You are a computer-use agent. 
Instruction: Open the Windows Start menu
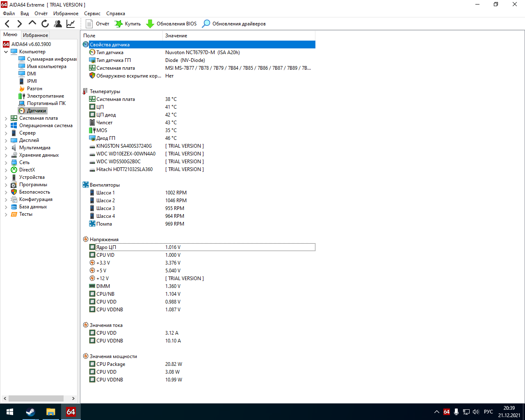(x=10, y=412)
